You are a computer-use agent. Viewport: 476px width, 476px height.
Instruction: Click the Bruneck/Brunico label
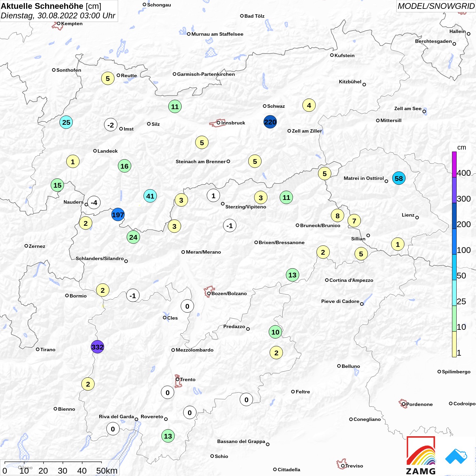coord(320,225)
